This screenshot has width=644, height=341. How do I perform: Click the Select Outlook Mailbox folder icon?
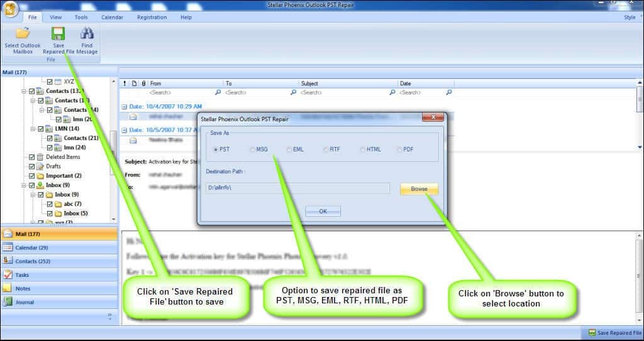pos(23,33)
